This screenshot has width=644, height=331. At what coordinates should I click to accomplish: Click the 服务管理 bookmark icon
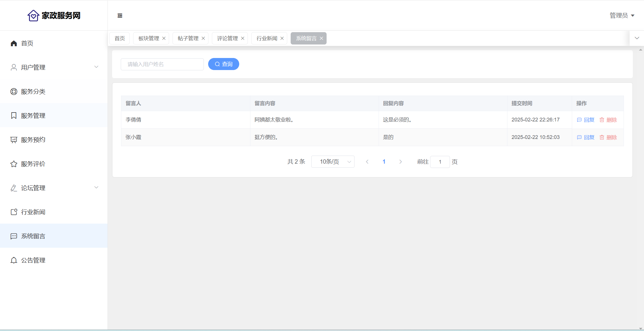point(14,116)
